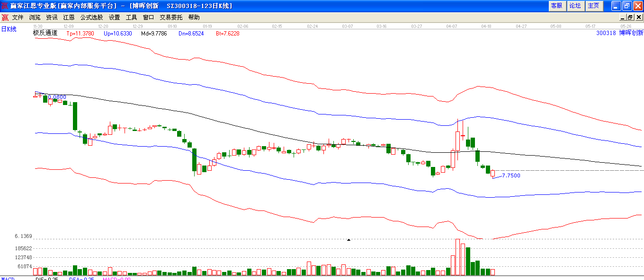Click the 300318 博晖创新 stock label
The width and height of the screenshot is (644, 280).
click(x=620, y=33)
